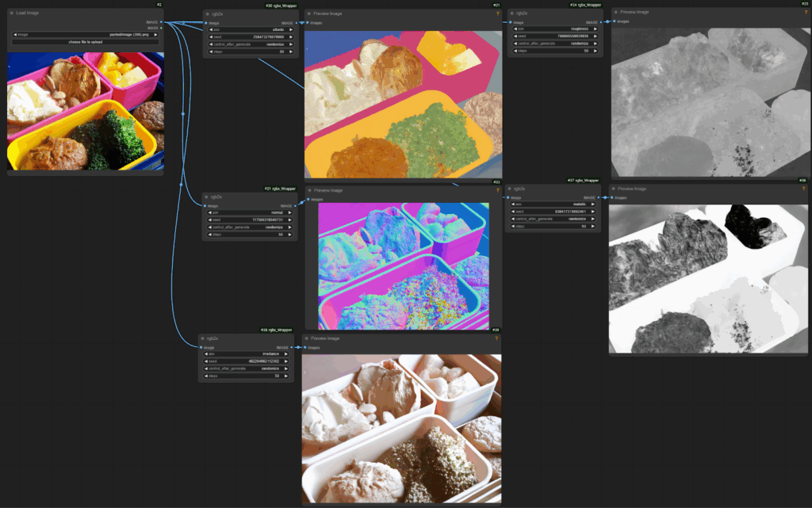Toggle collapse dot on the roughness rgb2x node
Screen dimensions: 812x508
[512, 13]
